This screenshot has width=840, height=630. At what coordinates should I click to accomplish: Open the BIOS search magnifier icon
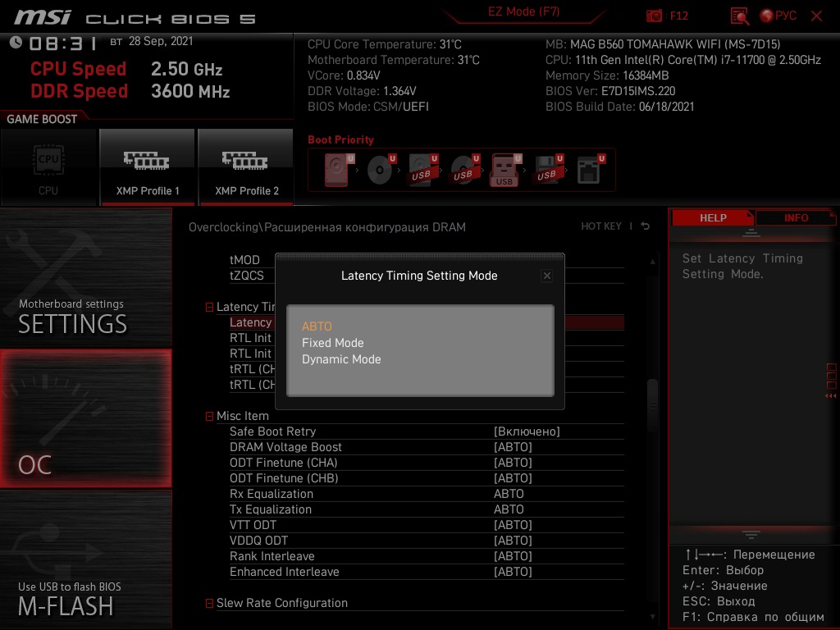point(739,16)
